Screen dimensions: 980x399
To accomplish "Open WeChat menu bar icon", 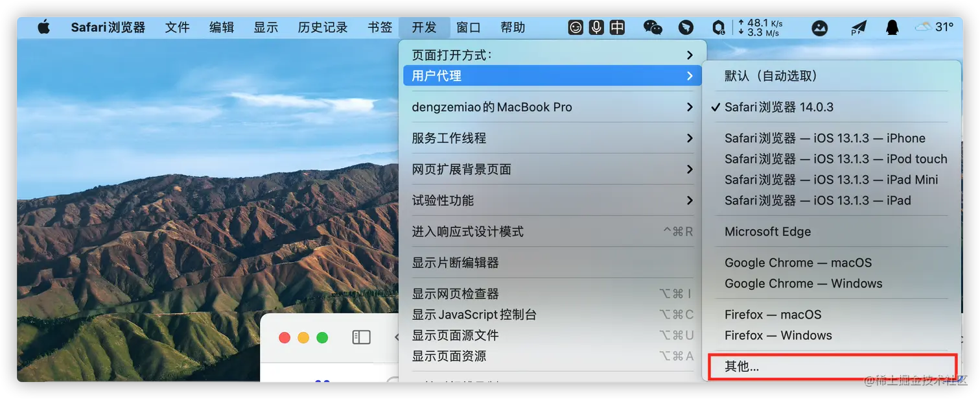I will pos(653,27).
